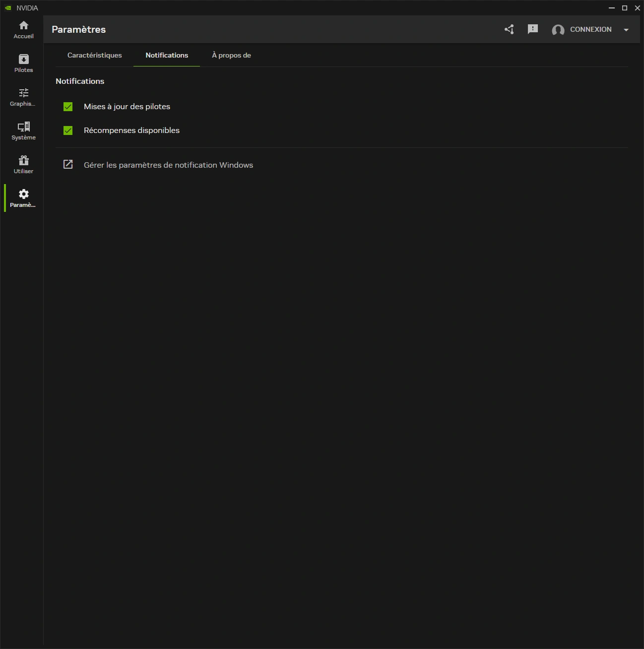Open the Système section
644x649 pixels.
point(23,131)
